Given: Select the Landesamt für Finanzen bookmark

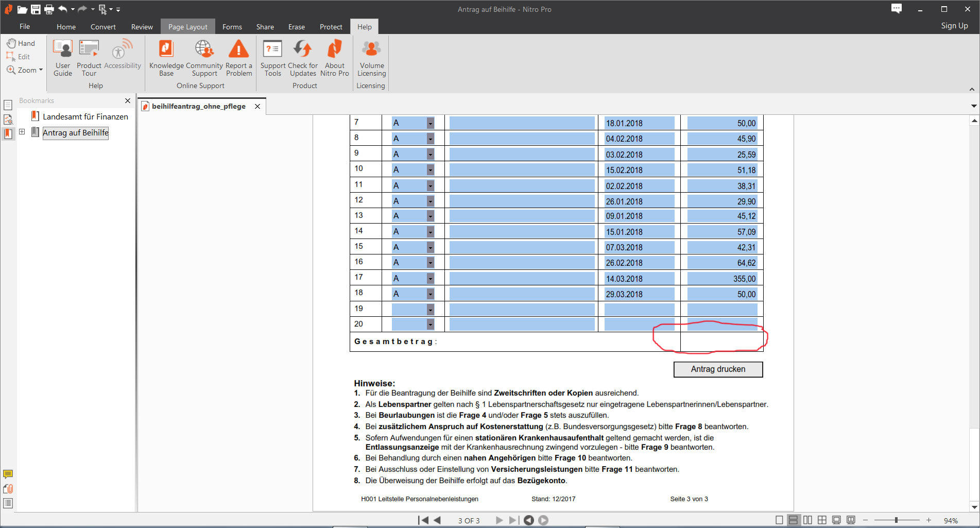Looking at the screenshot, I should [x=85, y=116].
